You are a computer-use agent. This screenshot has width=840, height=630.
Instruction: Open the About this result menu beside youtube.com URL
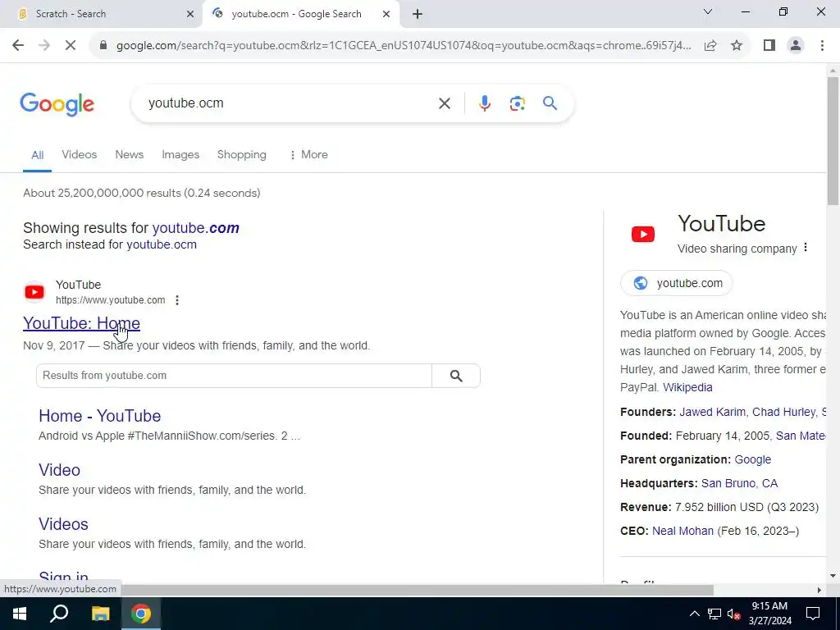point(177,300)
